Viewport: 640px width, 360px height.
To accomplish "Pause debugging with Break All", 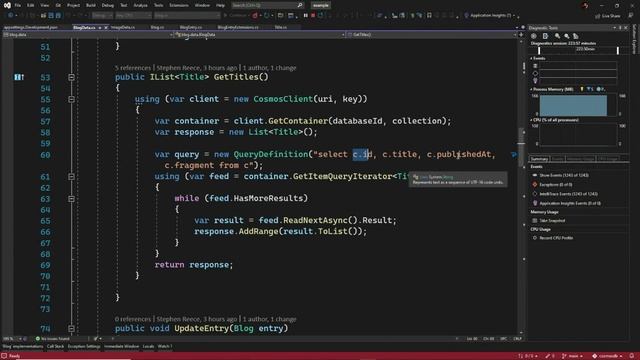I will pyautogui.click(x=305, y=16).
